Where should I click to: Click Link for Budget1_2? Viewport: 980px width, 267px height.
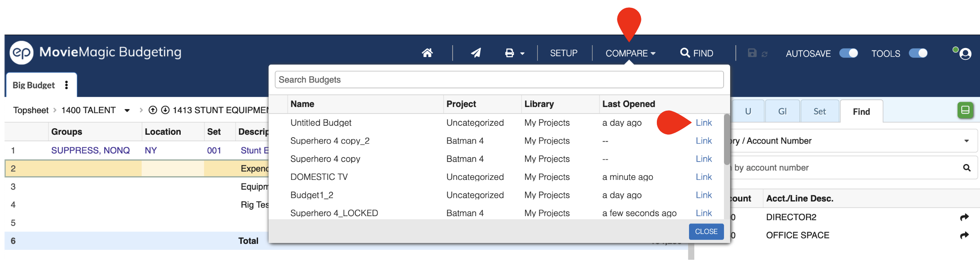704,195
